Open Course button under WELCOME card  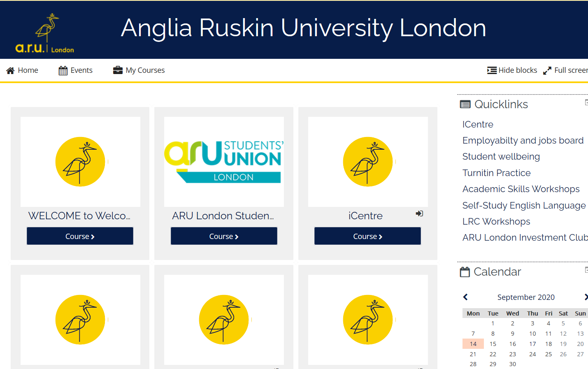[x=80, y=236]
